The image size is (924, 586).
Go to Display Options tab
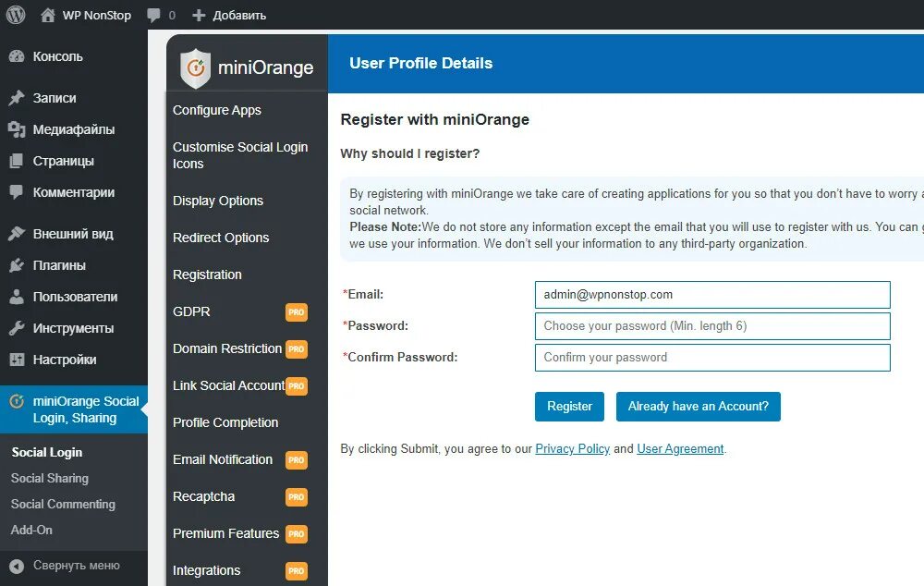point(218,201)
